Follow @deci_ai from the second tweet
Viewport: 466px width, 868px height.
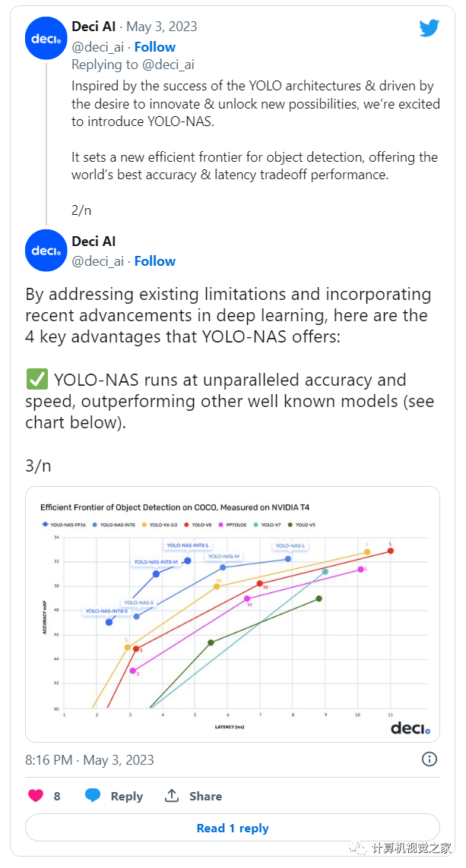click(x=154, y=260)
